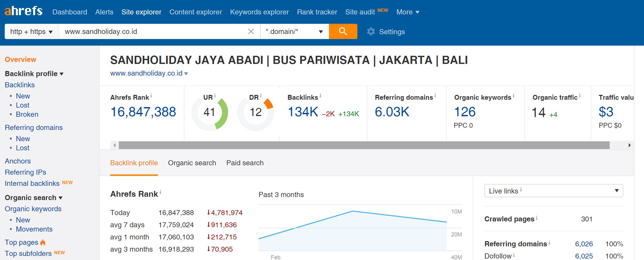644x260 pixels.
Task: Open Top subfolders in the sidebar
Action: (28, 254)
